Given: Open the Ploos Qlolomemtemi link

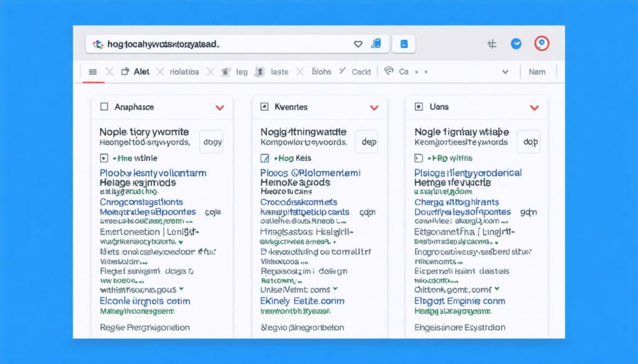Looking at the screenshot, I should click(x=310, y=173).
